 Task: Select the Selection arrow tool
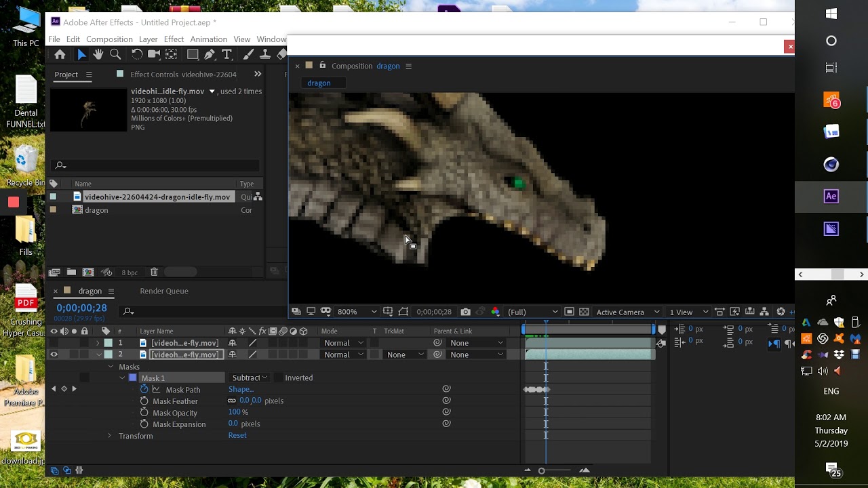coord(81,55)
